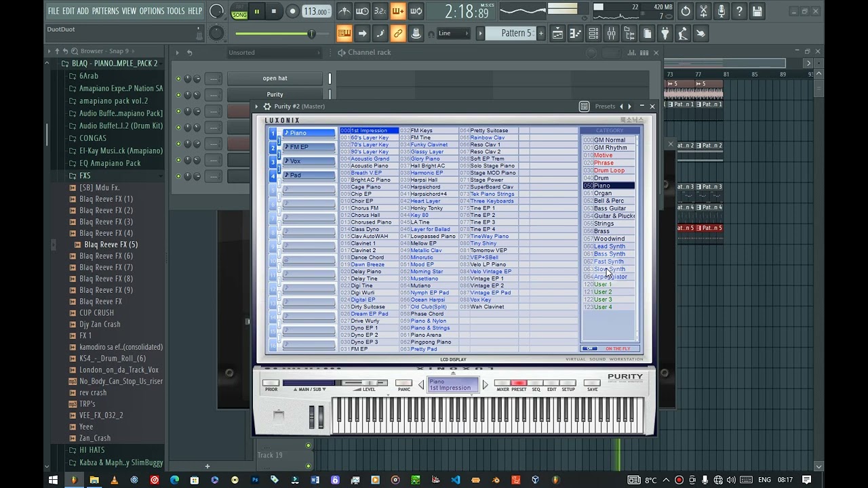868x488 pixels.
Task: Click the record button in transport
Action: [292, 11]
